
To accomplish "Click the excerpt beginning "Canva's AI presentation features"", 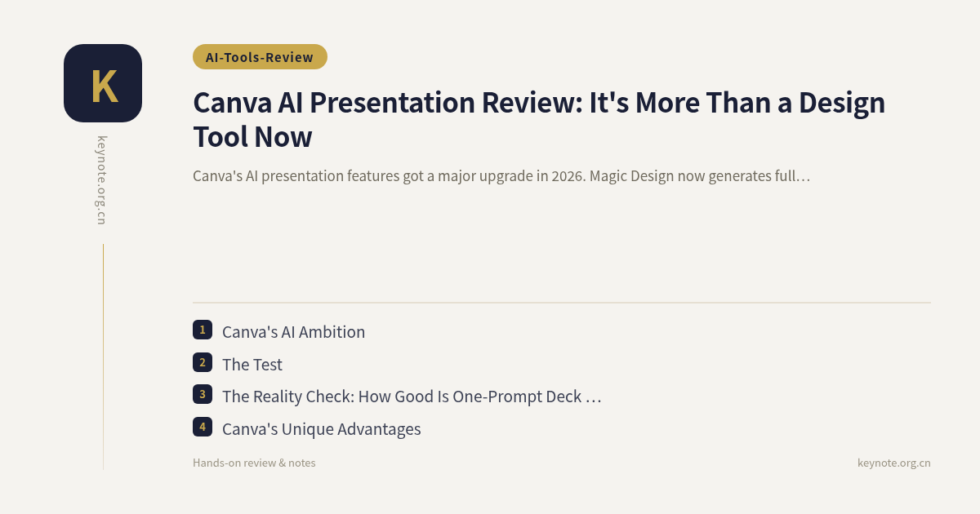I will (x=501, y=175).
